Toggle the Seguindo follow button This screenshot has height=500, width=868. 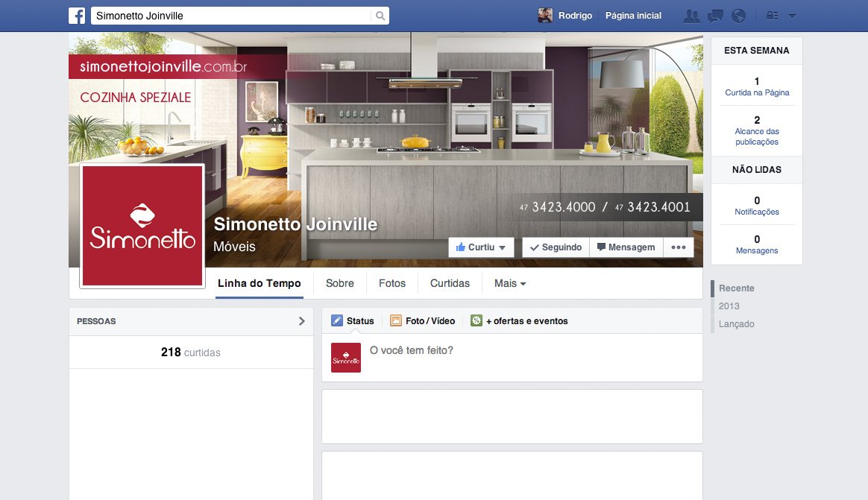coord(556,247)
